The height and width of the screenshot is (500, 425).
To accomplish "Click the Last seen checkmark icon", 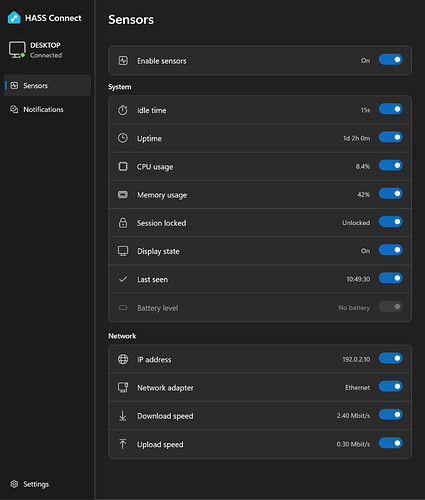I will pyautogui.click(x=123, y=279).
